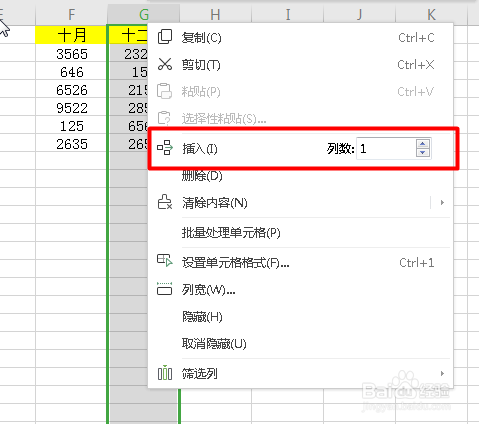
Task: Select column G header
Action: pyautogui.click(x=143, y=15)
